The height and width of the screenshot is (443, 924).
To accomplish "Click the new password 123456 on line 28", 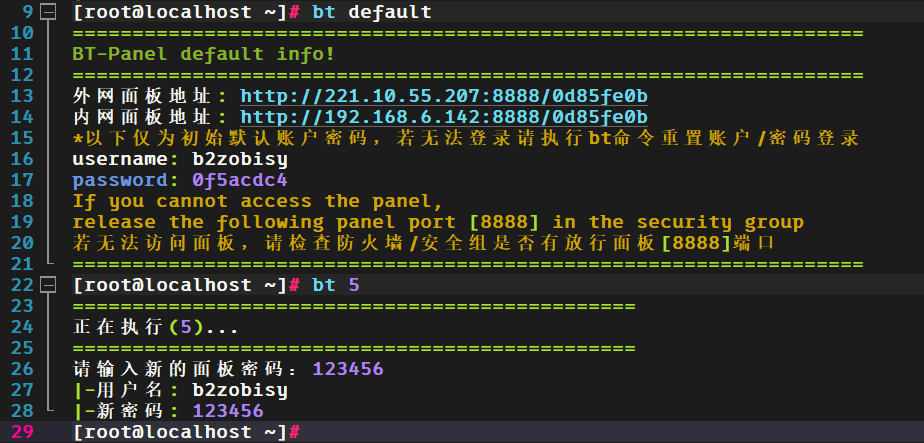I will pos(228,411).
